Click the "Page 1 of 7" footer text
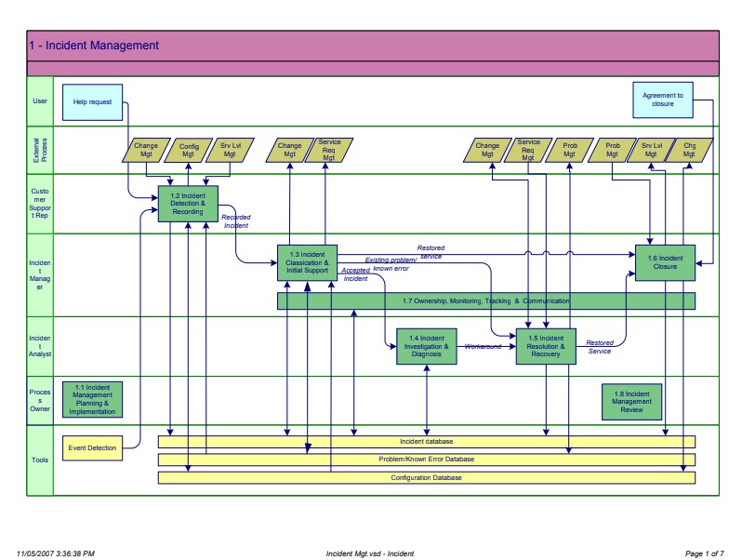This screenshot has height=560, width=742. click(x=705, y=553)
